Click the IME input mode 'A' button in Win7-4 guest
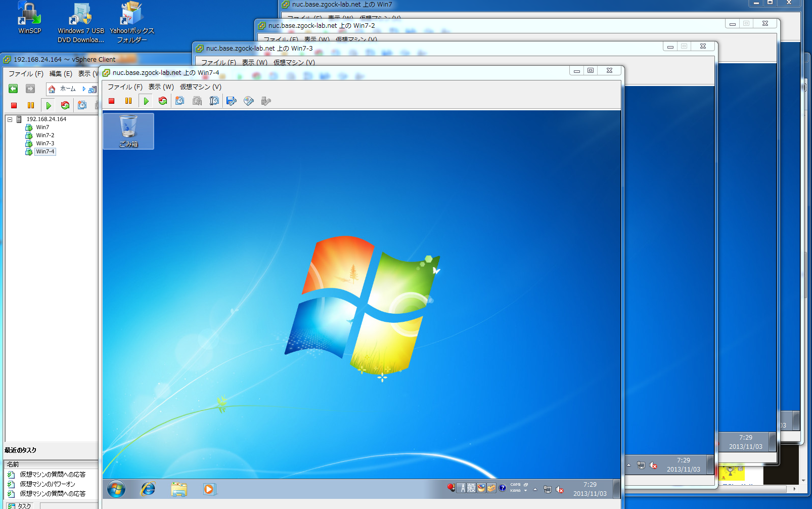The width and height of the screenshot is (812, 509). pyautogui.click(x=463, y=488)
